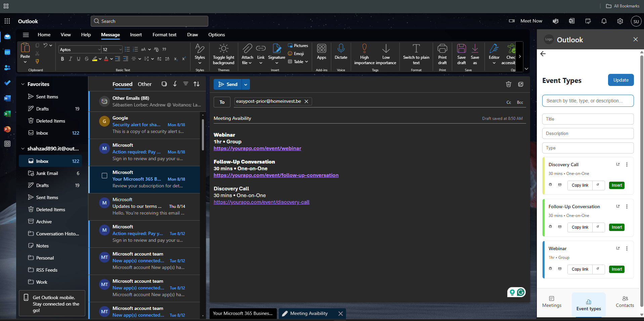
Task: Increase indent of the paragraph
Action: [x=126, y=59]
